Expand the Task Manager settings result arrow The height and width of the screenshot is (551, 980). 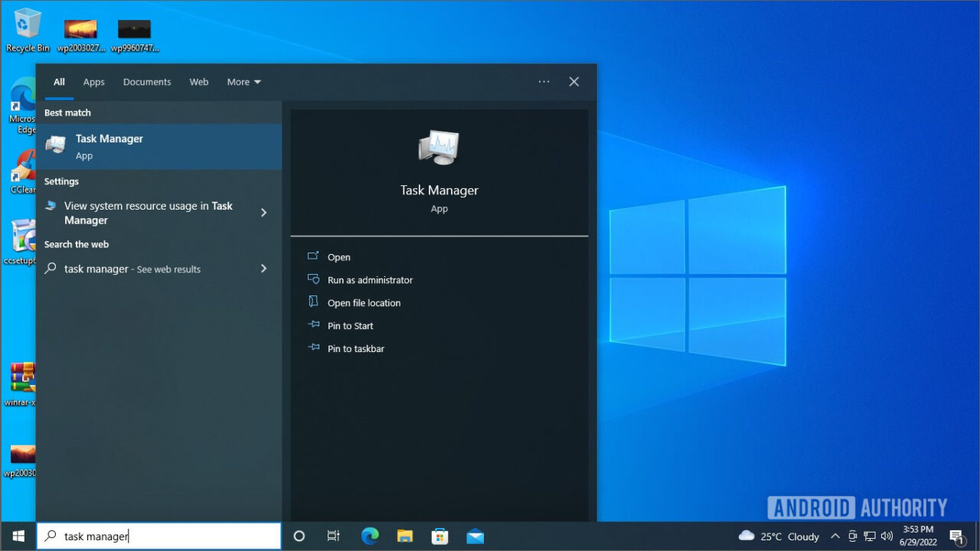pyautogui.click(x=263, y=213)
